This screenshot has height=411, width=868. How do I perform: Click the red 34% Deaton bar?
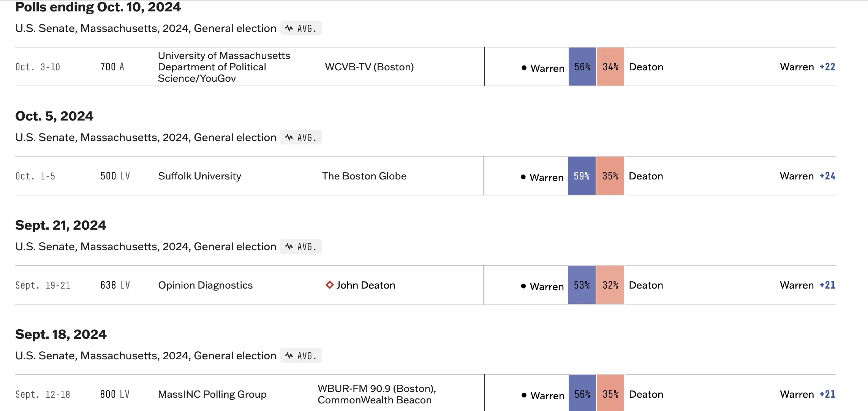(x=610, y=67)
